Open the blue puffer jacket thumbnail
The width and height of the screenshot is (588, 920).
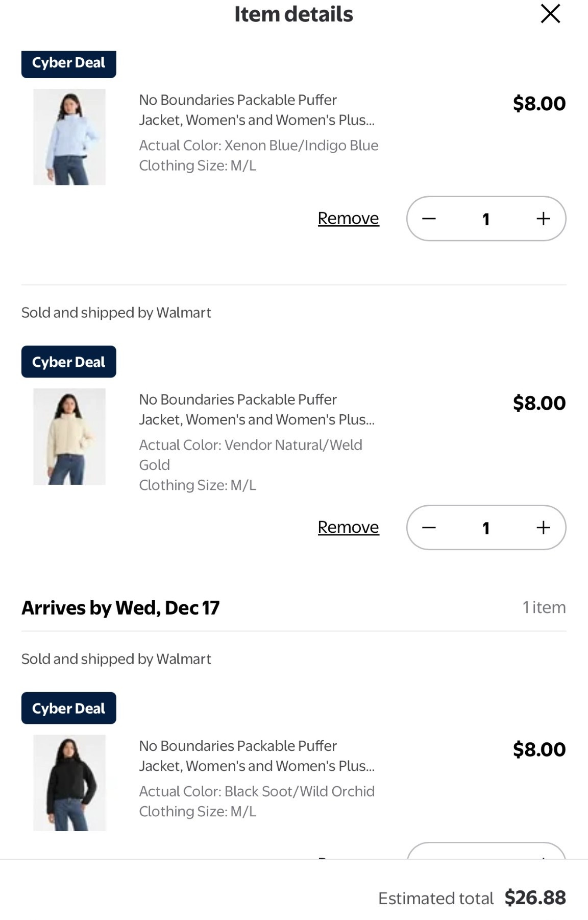[x=69, y=137]
